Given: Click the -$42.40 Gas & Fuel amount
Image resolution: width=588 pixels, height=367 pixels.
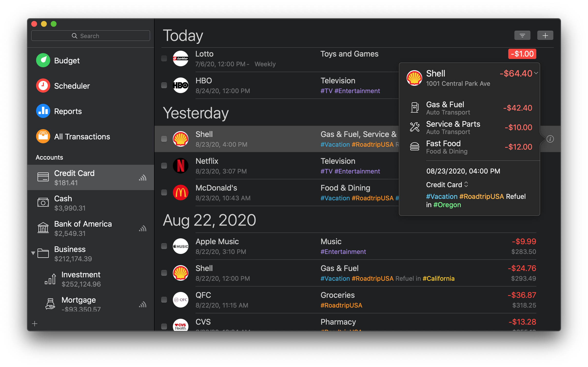Looking at the screenshot, I should [518, 108].
